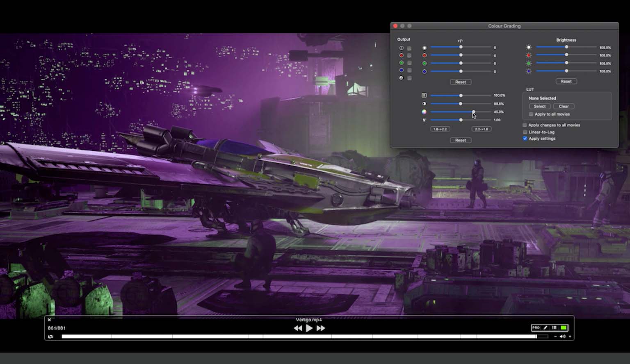Seek on the movie timeline scrub bar
This screenshot has width=630, height=364.
pos(305,337)
